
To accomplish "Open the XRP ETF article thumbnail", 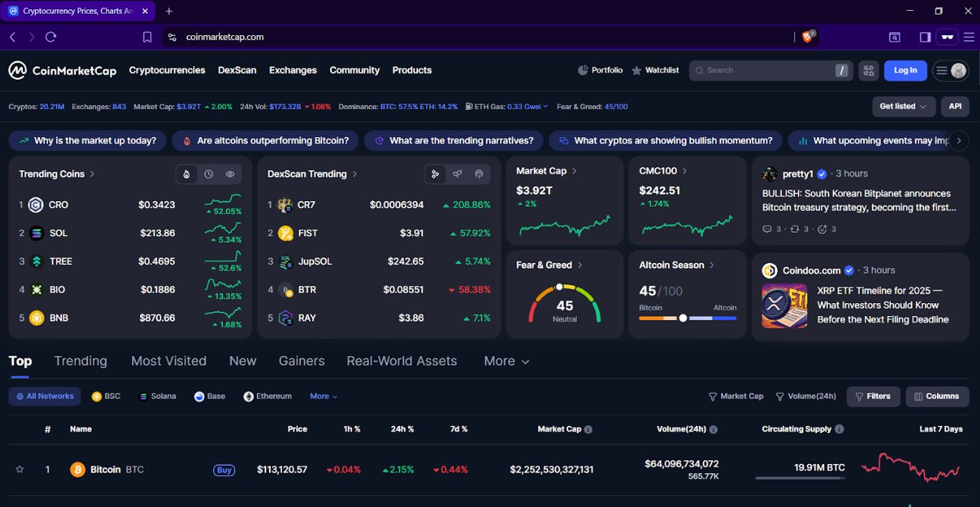I will point(784,306).
